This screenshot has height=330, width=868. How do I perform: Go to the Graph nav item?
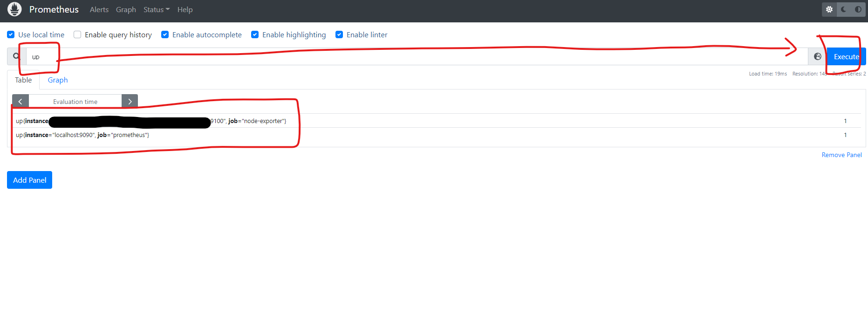click(126, 9)
